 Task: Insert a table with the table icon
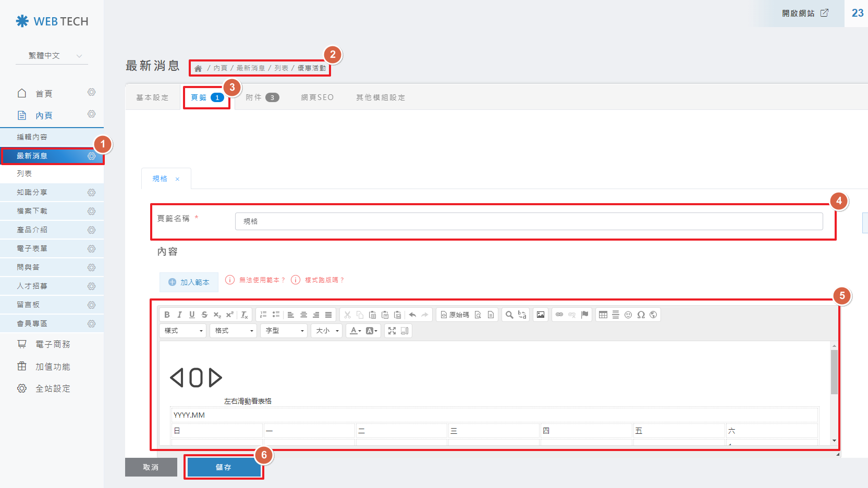603,315
